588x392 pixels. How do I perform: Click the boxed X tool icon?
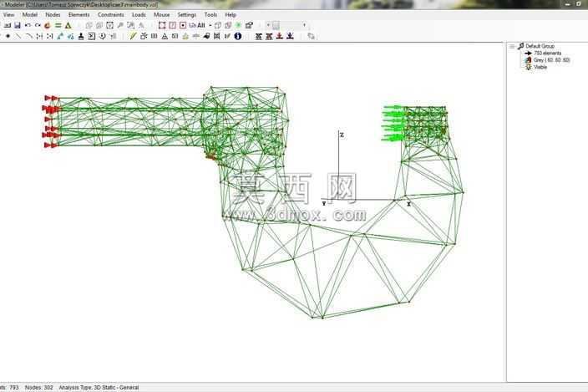(92, 37)
